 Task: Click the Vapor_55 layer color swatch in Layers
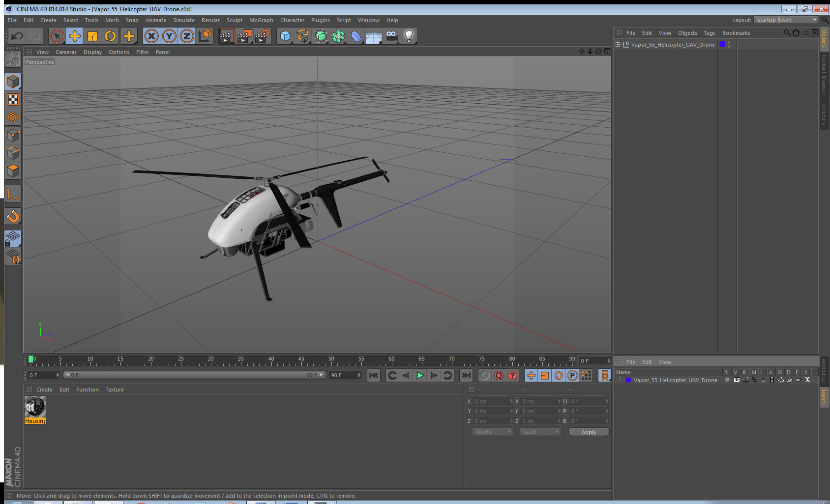click(x=628, y=380)
